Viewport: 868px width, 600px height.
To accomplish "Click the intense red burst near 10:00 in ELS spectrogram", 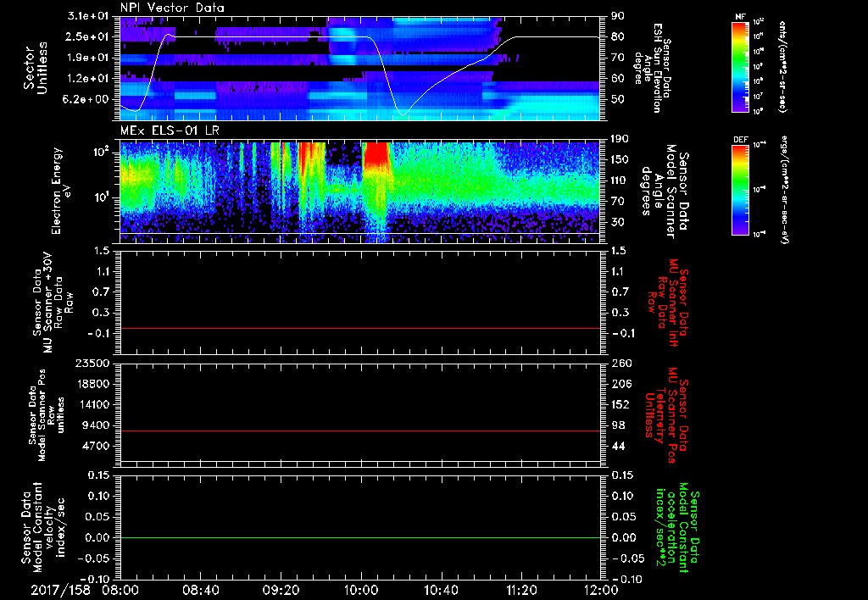I will click(376, 153).
